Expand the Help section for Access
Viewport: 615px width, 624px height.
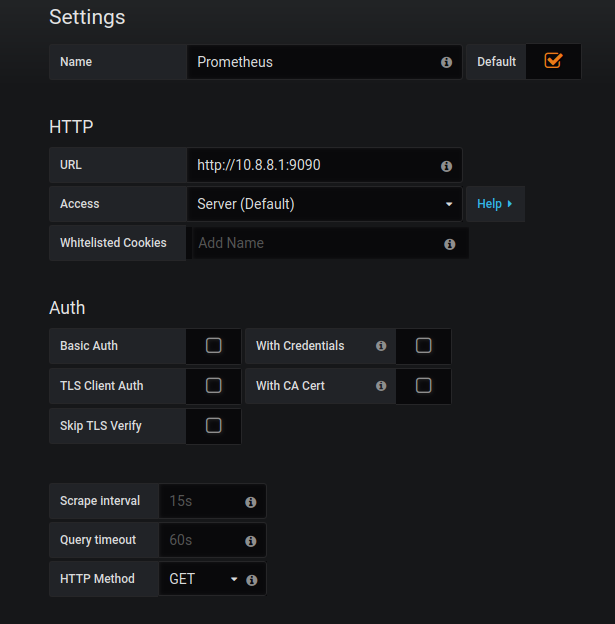(494, 204)
